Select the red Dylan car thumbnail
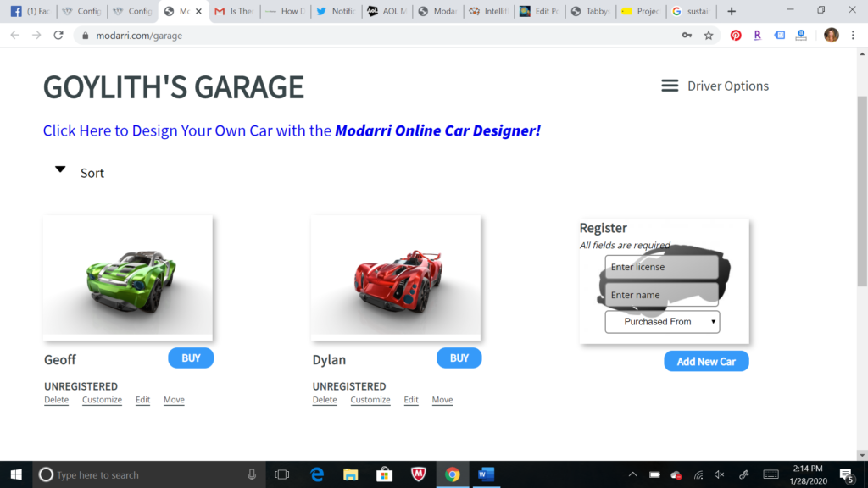 [x=396, y=275]
